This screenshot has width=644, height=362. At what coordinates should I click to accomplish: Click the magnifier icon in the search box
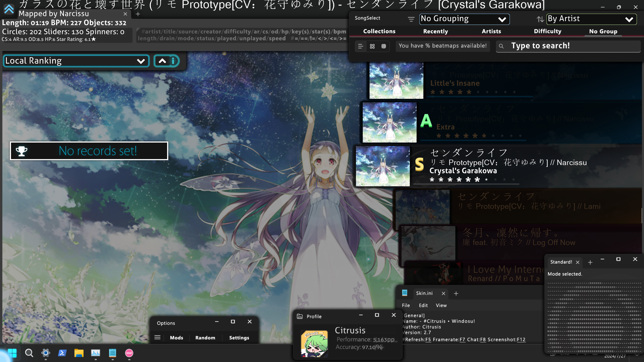[501, 46]
